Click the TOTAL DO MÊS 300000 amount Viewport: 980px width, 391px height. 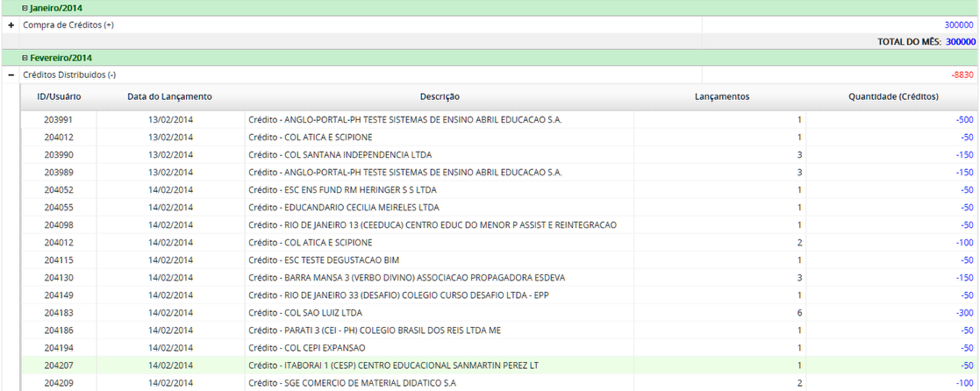pos(960,41)
